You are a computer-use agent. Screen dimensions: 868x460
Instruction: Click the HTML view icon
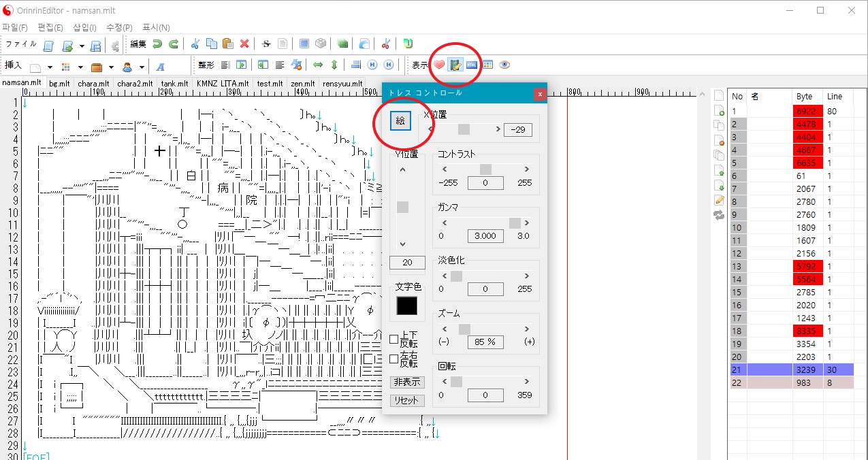[472, 65]
